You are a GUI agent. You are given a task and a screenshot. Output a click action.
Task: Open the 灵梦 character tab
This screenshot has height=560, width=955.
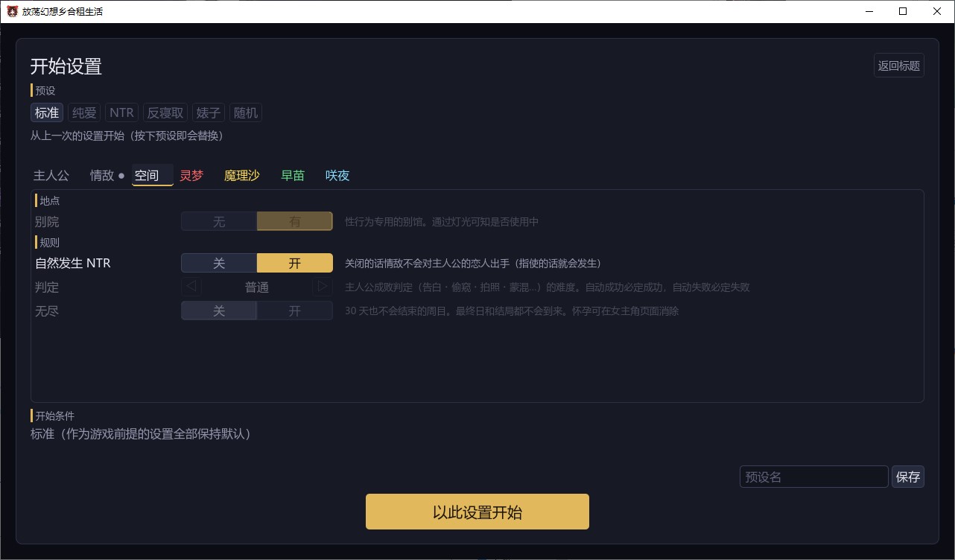191,176
